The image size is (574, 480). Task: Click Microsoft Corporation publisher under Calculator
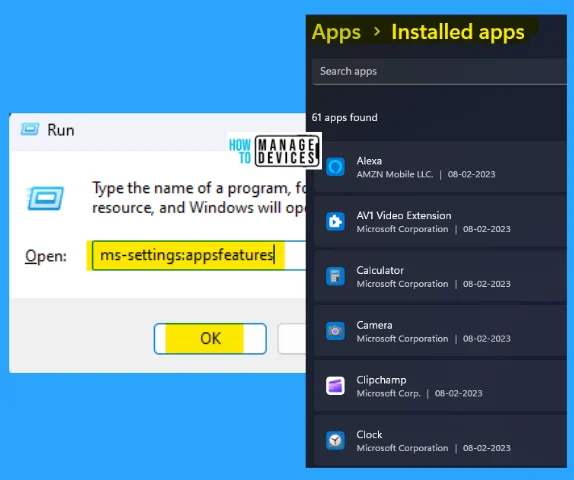click(x=402, y=284)
